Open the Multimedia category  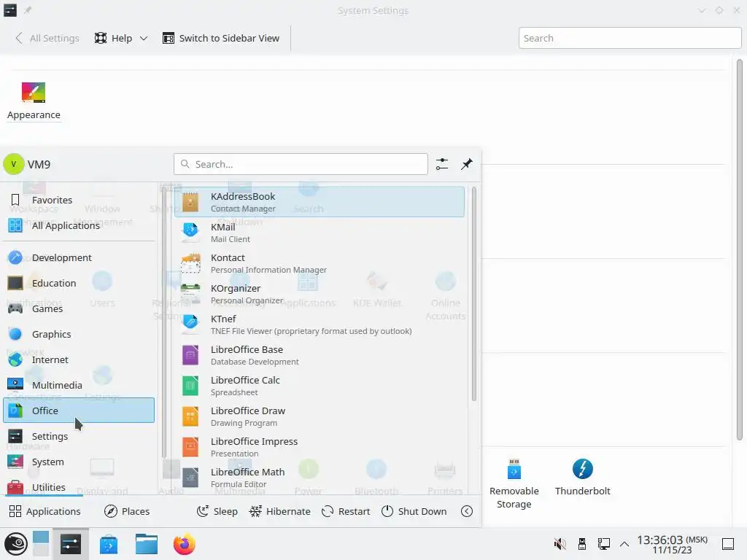pyautogui.click(x=79, y=385)
